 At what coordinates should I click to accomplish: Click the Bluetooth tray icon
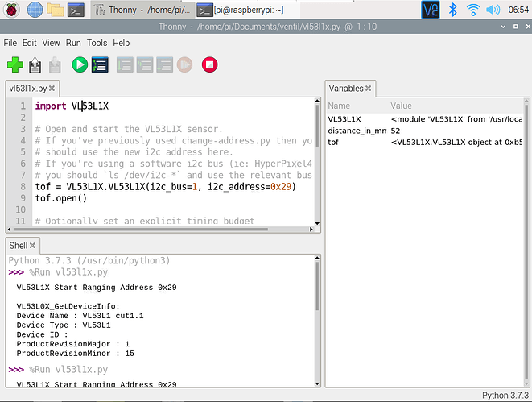click(x=452, y=10)
